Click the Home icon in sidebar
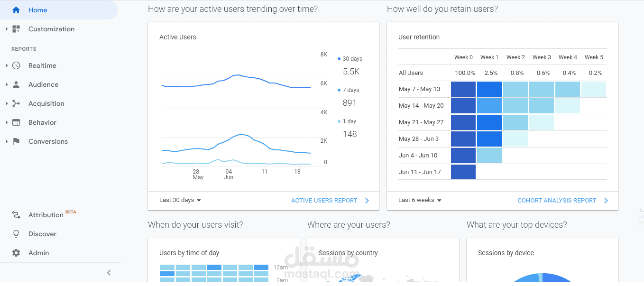 16,9
